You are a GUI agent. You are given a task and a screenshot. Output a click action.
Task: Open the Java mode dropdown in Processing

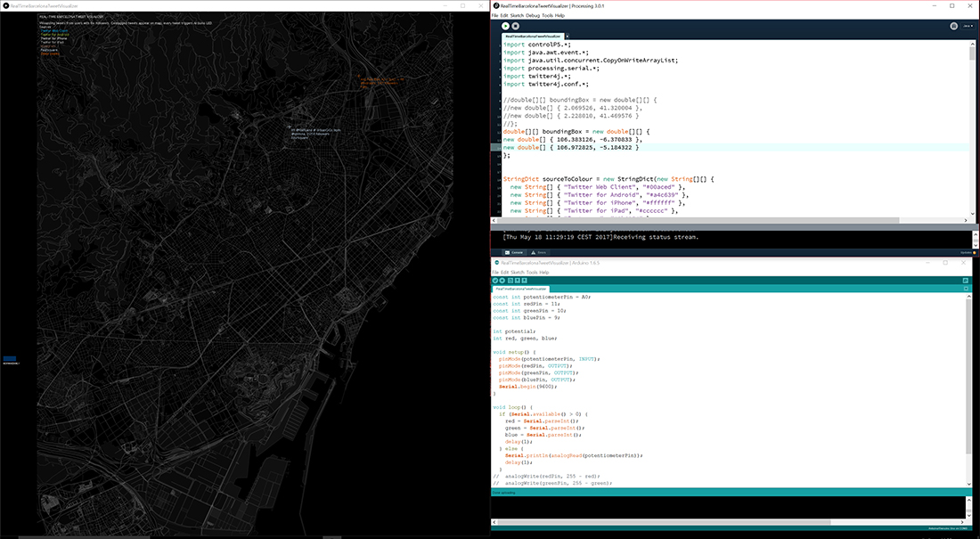(968, 26)
